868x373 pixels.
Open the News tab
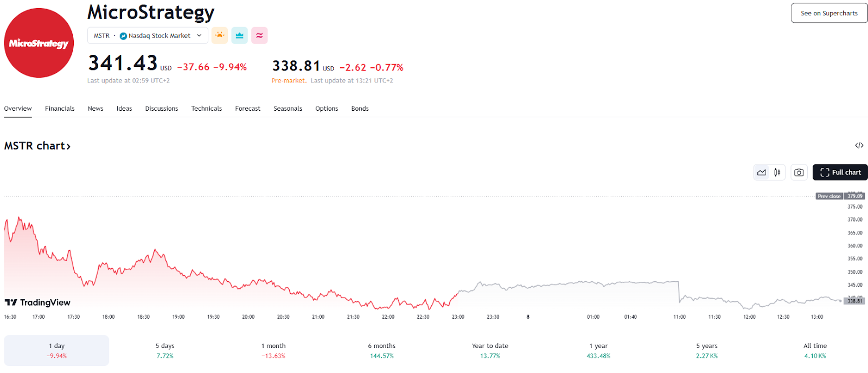(95, 109)
